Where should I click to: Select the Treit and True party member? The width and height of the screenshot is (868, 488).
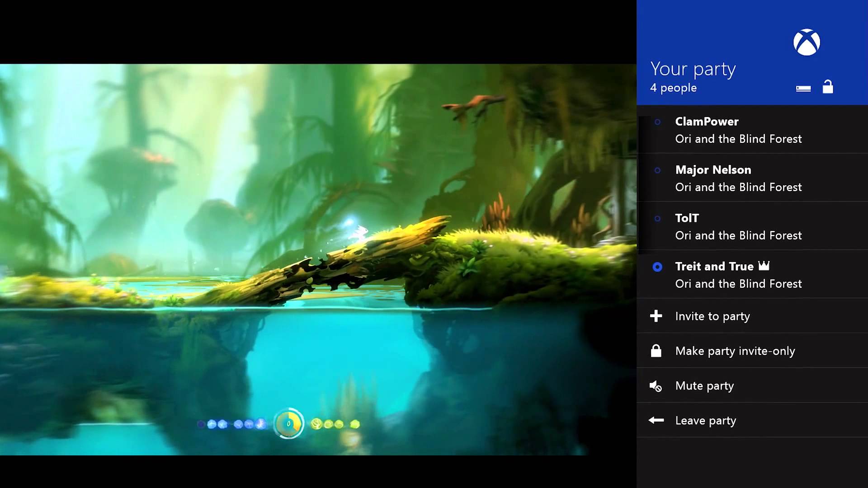point(752,275)
